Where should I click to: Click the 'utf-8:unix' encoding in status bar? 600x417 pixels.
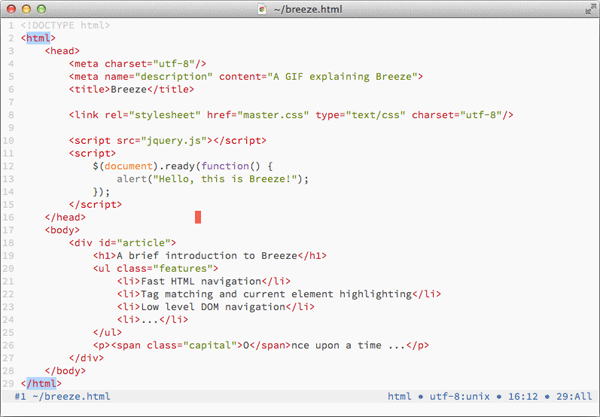tap(460, 396)
